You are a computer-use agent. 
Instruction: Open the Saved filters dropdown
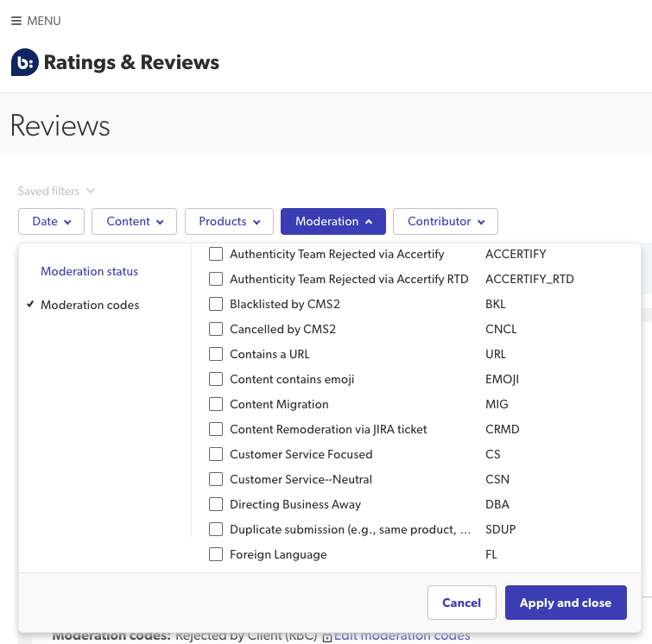[x=56, y=191]
